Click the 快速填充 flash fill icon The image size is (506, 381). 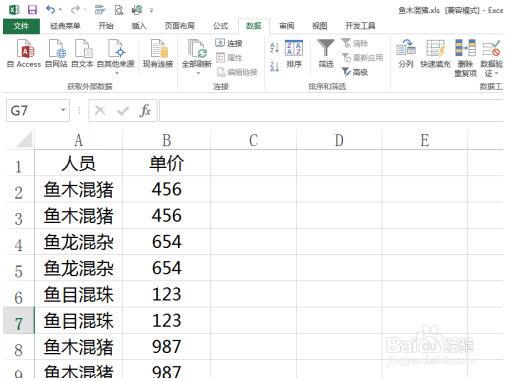435,48
